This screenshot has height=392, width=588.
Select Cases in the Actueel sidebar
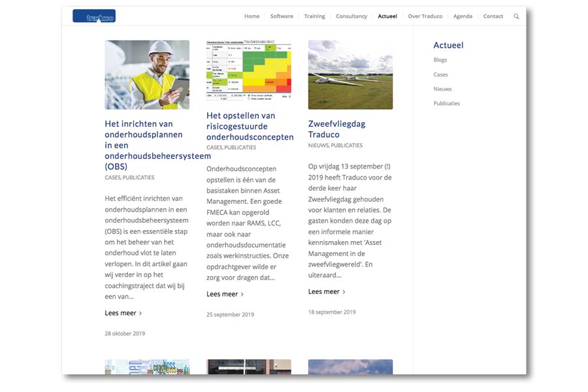pyautogui.click(x=440, y=74)
